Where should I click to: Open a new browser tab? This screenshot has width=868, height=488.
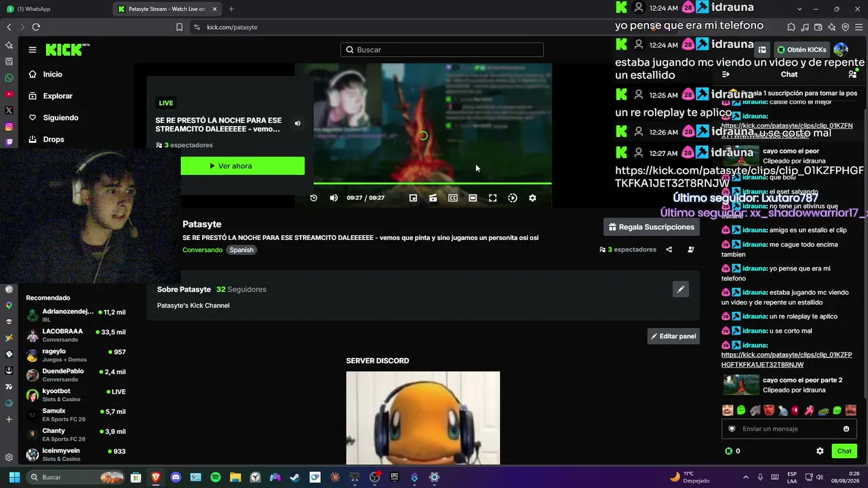(x=231, y=9)
